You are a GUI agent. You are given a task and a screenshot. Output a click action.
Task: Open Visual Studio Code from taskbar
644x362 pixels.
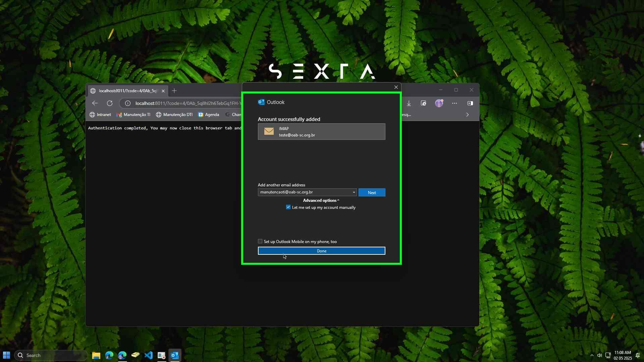pos(149,355)
